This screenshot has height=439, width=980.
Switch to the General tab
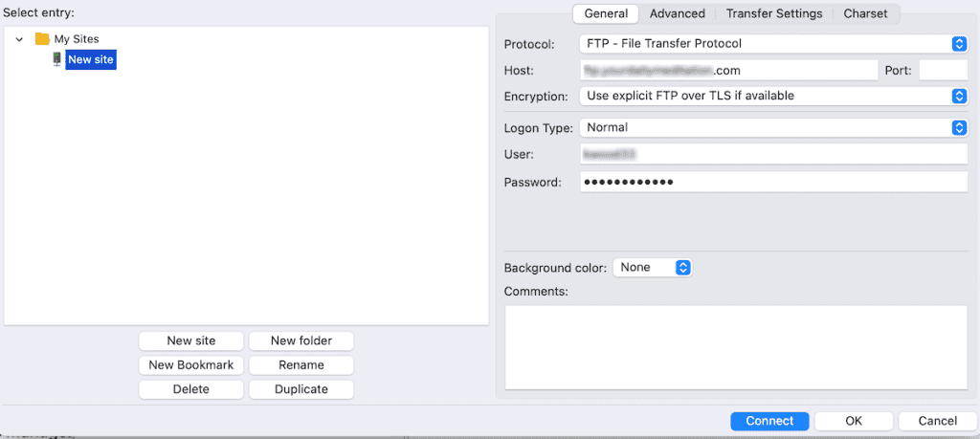click(x=606, y=13)
